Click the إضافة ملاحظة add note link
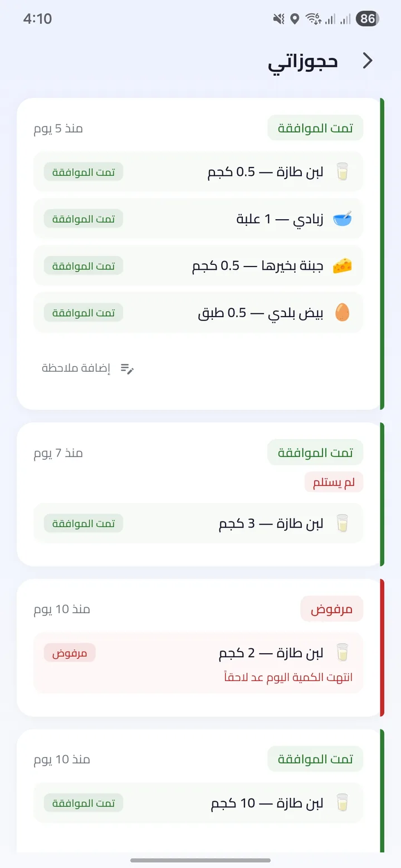The image size is (401, 868). click(77, 368)
